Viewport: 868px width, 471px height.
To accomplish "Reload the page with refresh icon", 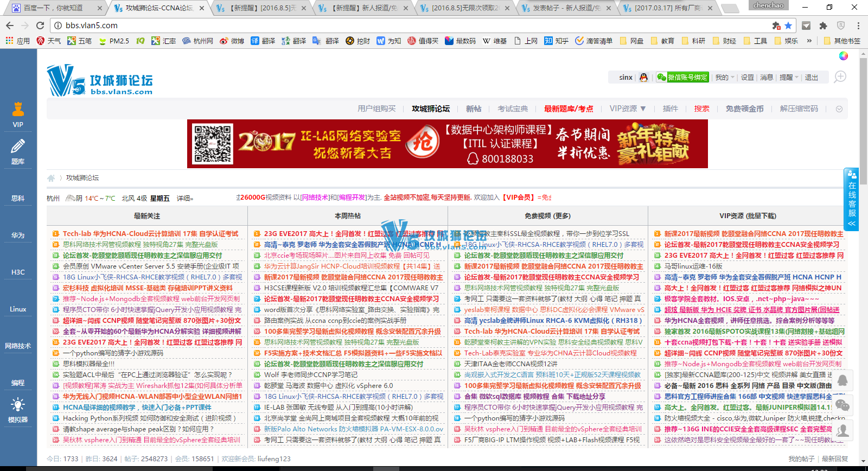I will click(x=40, y=26).
